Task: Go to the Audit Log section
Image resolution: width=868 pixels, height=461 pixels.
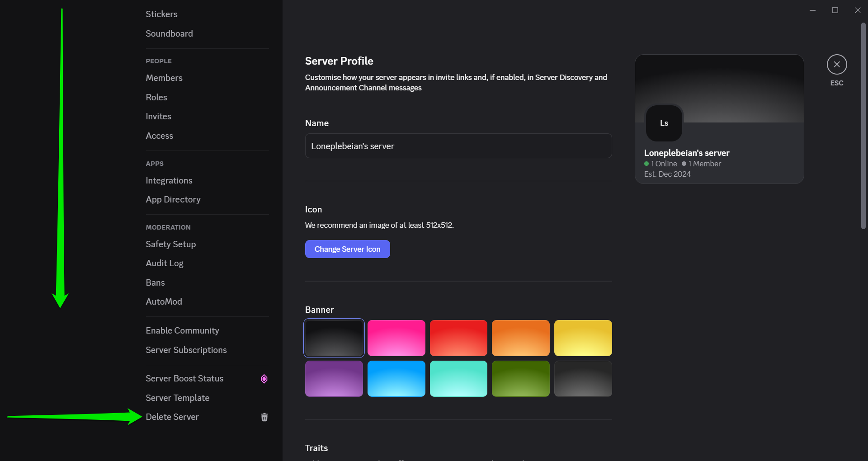Action: coord(165,263)
